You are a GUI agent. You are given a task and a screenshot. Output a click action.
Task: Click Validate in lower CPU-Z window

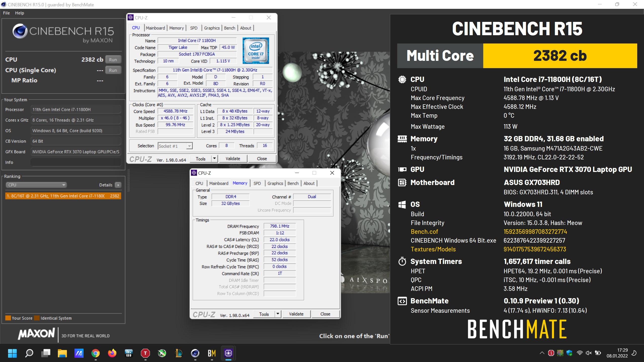(x=296, y=314)
